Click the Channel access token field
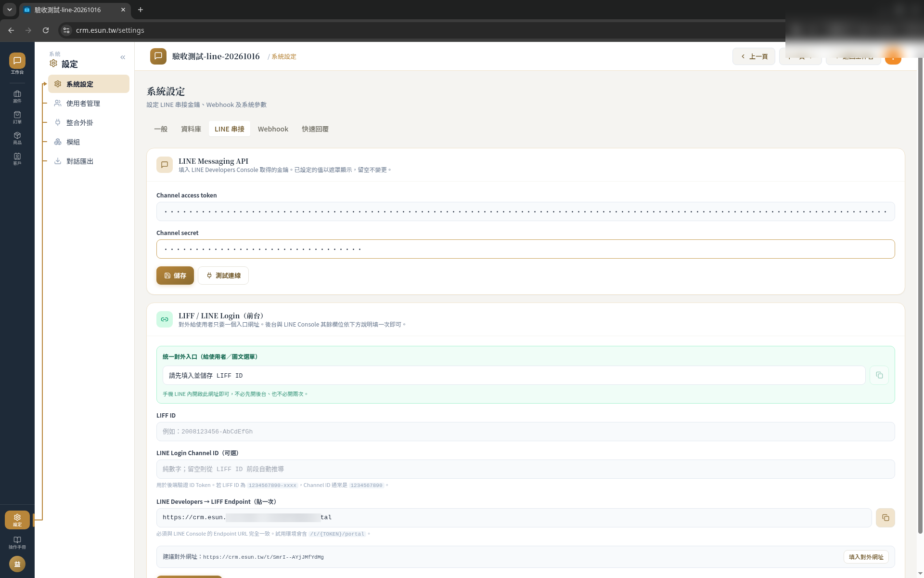Image resolution: width=924 pixels, height=578 pixels. coord(526,211)
